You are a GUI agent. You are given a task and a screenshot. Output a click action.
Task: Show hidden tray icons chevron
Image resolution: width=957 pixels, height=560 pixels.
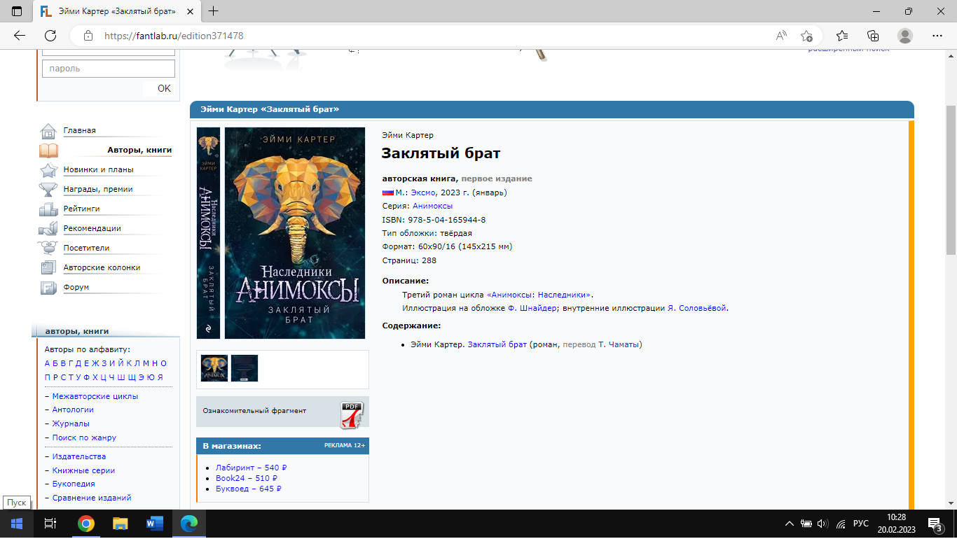[790, 524]
